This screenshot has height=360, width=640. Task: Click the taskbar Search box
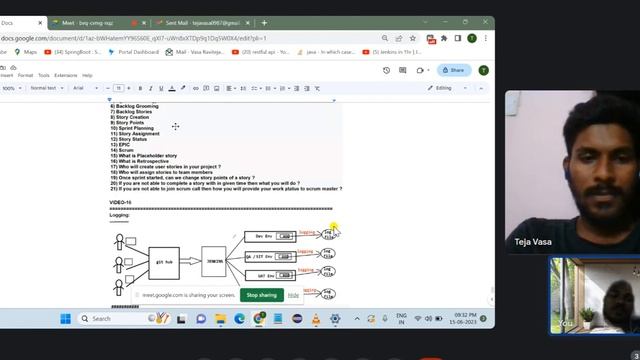coord(123,318)
